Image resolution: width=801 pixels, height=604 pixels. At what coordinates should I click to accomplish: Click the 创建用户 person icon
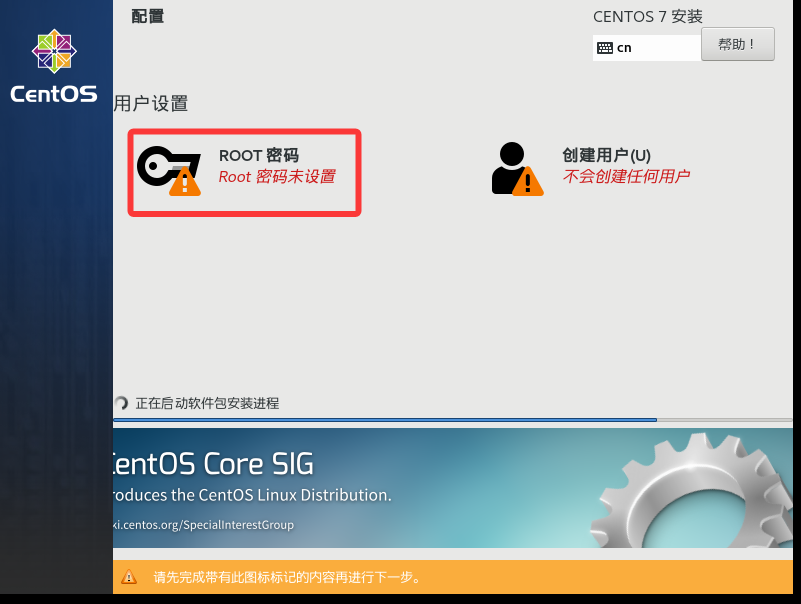pyautogui.click(x=517, y=169)
